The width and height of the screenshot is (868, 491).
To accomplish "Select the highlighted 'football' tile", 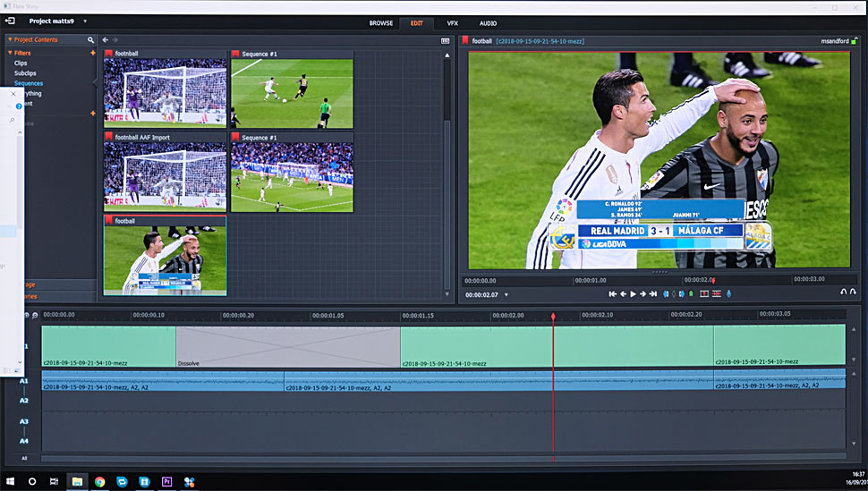I will click(165, 256).
